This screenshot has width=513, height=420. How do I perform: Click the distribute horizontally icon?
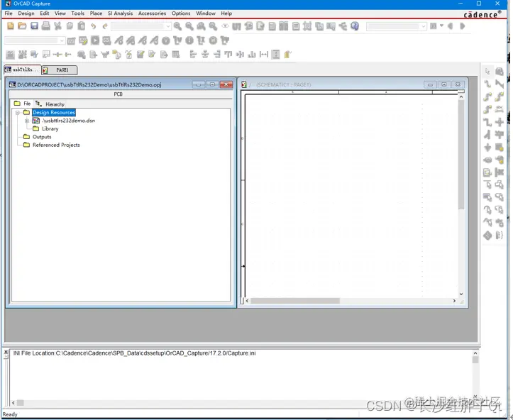pyautogui.click(x=264, y=55)
